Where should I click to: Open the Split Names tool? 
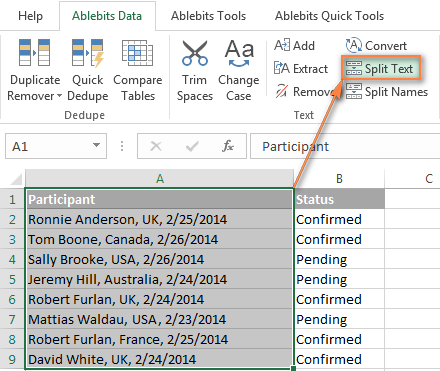[386, 91]
